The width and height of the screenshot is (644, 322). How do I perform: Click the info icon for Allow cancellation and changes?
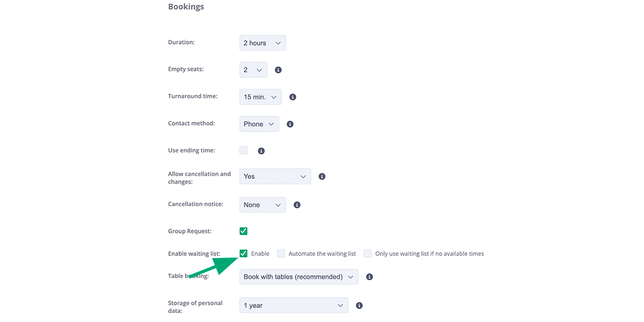click(321, 176)
